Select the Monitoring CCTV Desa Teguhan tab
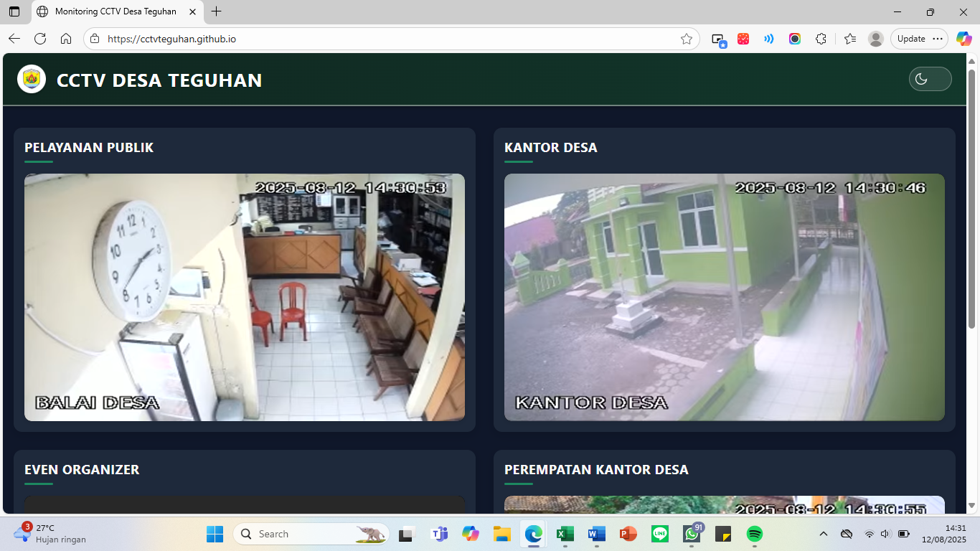Viewport: 980px width, 551px height. 116,11
